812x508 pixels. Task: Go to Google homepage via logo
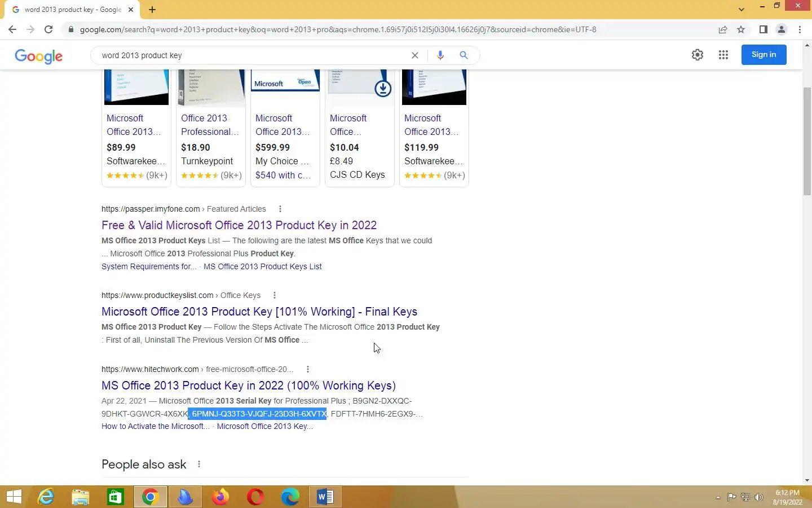point(38,56)
